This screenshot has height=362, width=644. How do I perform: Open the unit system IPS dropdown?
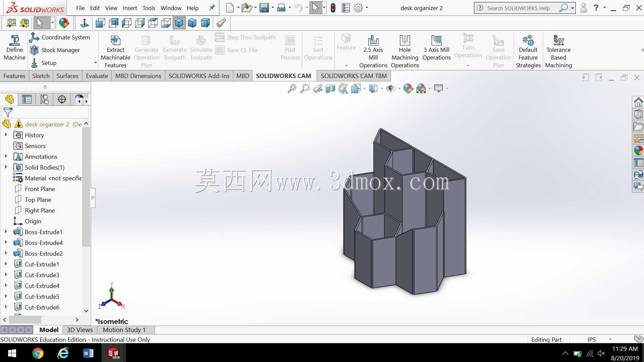(610, 339)
